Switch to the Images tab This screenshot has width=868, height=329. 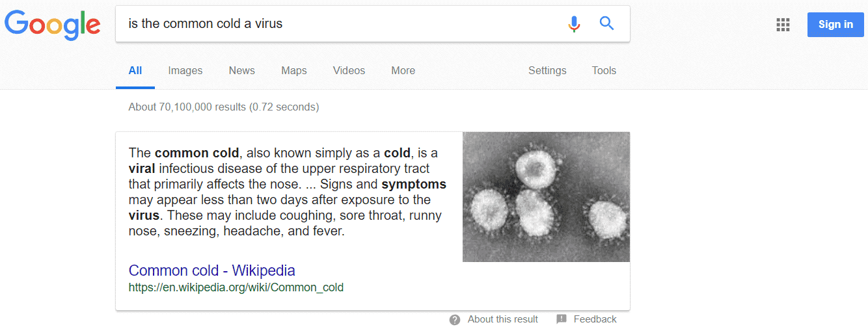pyautogui.click(x=185, y=70)
